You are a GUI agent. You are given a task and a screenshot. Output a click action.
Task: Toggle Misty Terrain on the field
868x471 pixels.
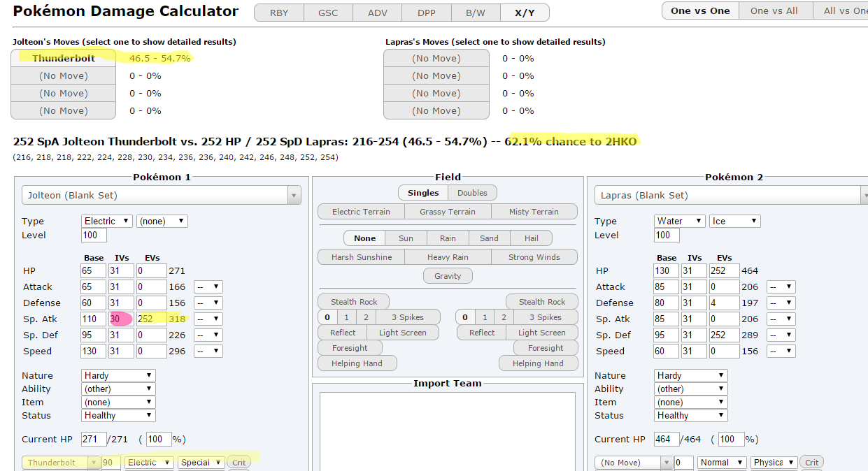tap(534, 212)
